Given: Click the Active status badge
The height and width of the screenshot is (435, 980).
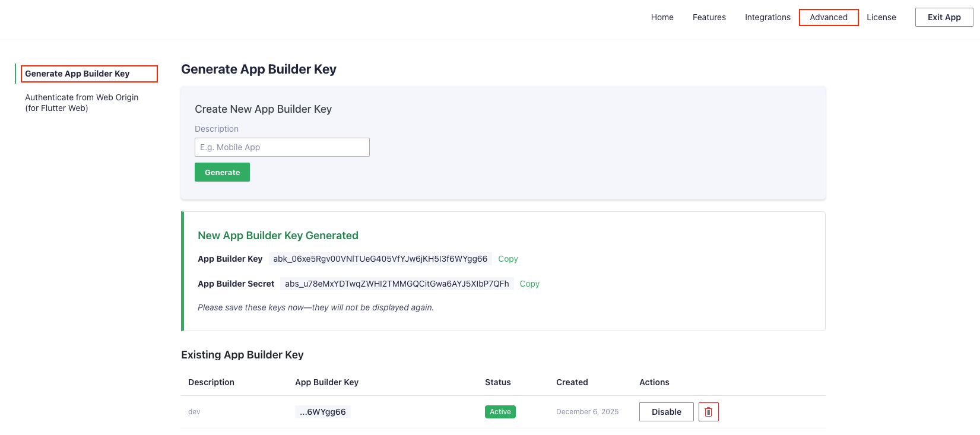Looking at the screenshot, I should tap(500, 412).
